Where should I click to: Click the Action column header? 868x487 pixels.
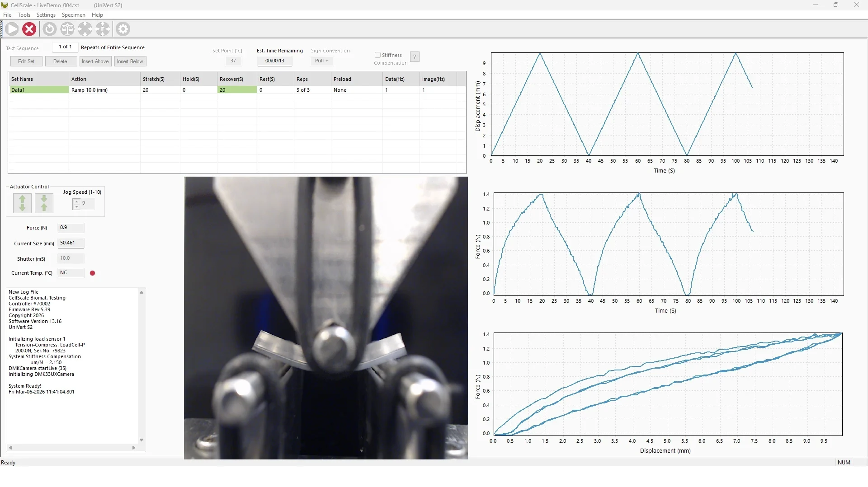[x=104, y=79]
